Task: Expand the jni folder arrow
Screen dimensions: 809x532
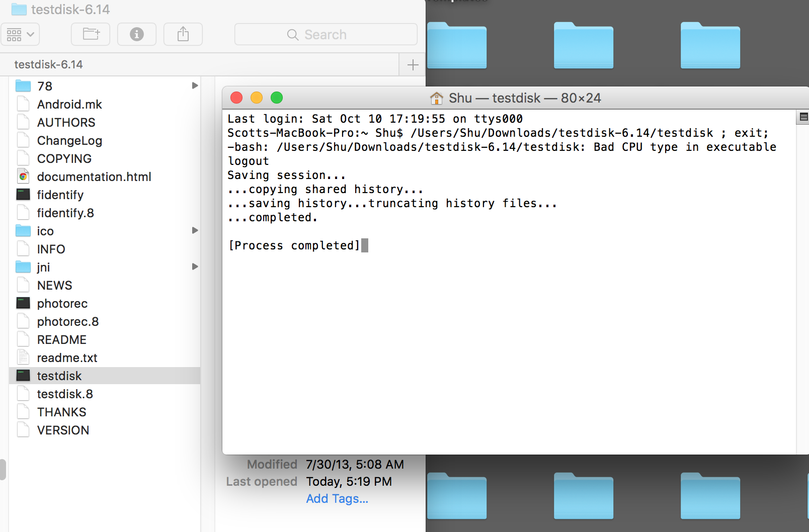Action: tap(195, 267)
